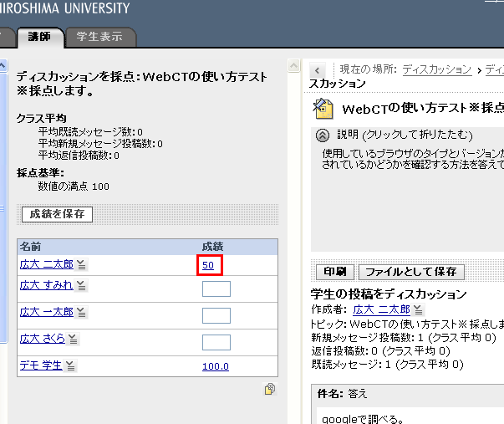Click the 印刷 button
Viewport: 504px width, 424px height.
(335, 272)
